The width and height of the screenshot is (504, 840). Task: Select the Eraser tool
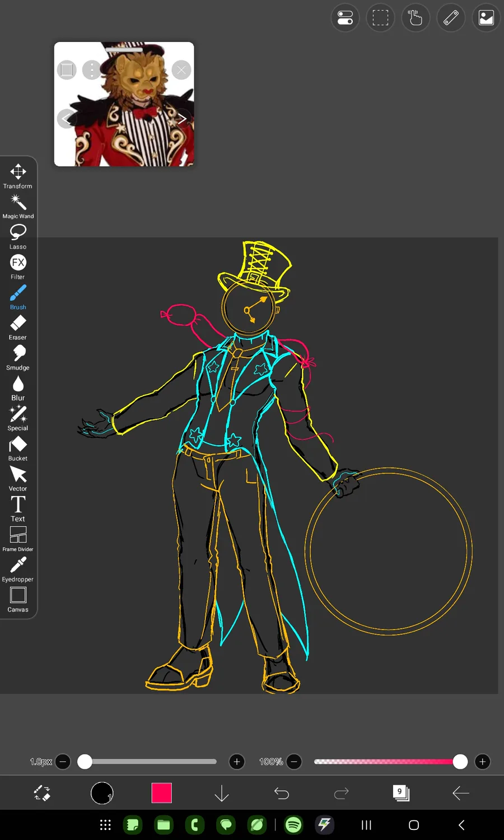click(18, 327)
